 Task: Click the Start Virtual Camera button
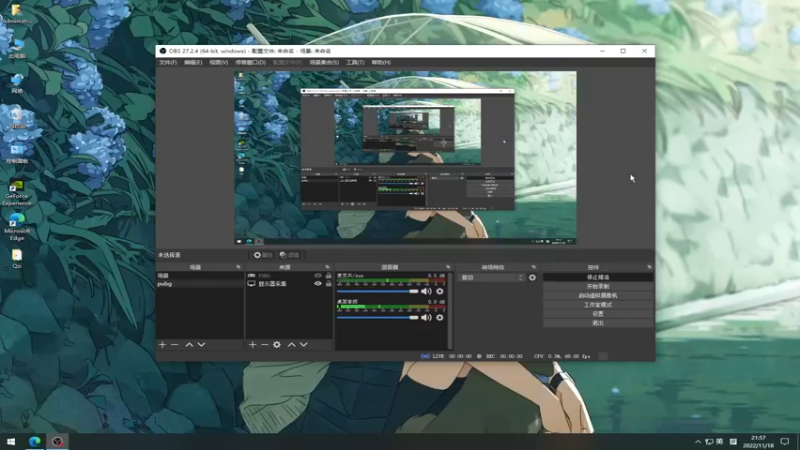tap(598, 296)
